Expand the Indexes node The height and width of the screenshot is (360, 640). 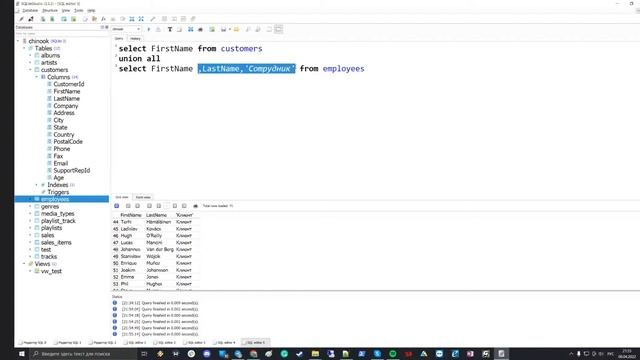click(x=36, y=185)
